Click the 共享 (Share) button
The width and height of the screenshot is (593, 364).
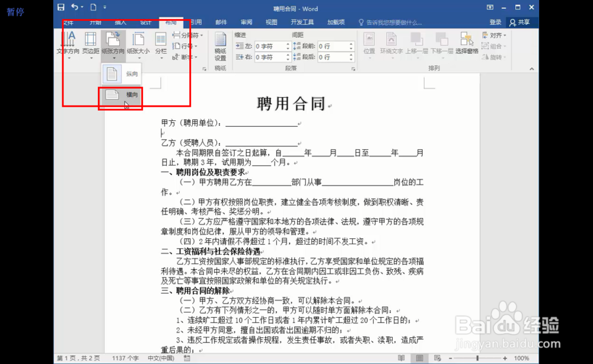pos(522,22)
